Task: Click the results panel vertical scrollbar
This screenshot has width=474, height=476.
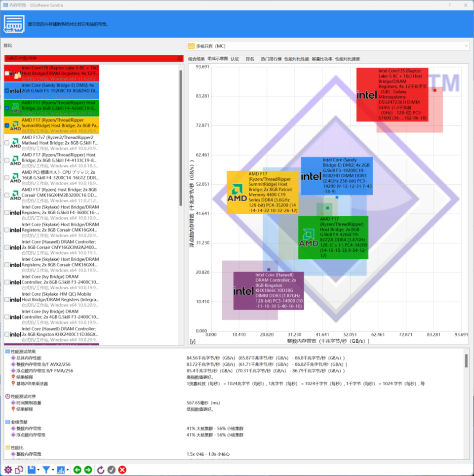Action: coord(466,361)
